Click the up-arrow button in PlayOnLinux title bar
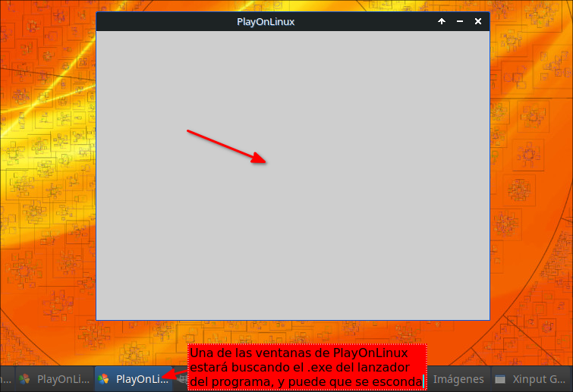Screen dimensions: 573x392 (442, 21)
